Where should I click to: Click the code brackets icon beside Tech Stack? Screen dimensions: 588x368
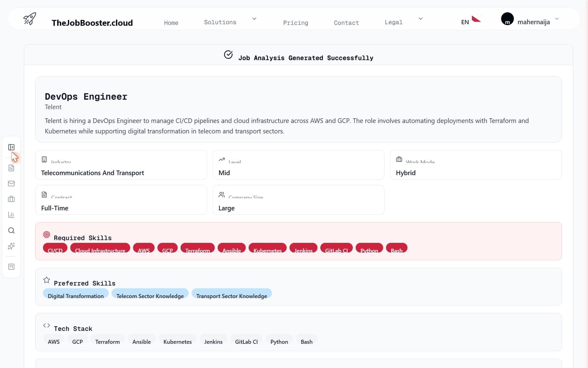[x=47, y=325]
